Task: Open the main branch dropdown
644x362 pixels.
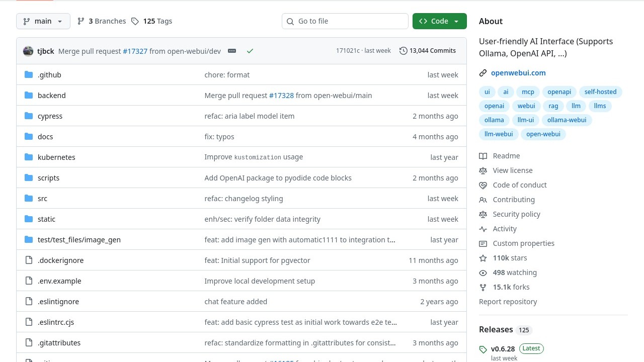Action: 43,21
